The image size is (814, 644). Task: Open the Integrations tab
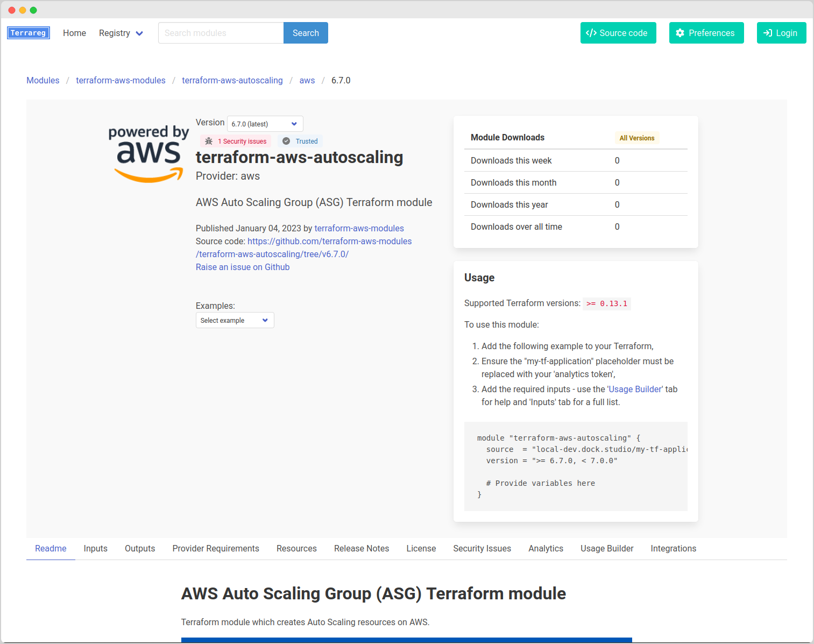673,548
